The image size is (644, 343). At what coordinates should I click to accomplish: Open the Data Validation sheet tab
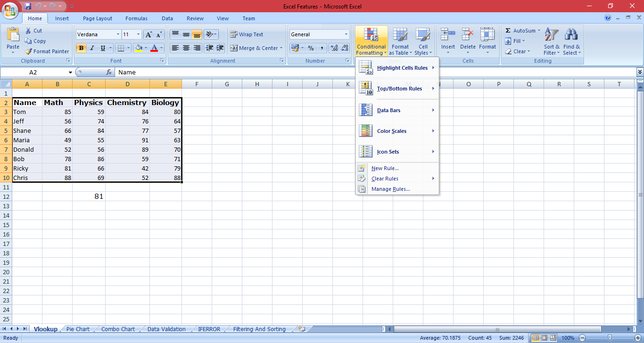click(x=166, y=329)
